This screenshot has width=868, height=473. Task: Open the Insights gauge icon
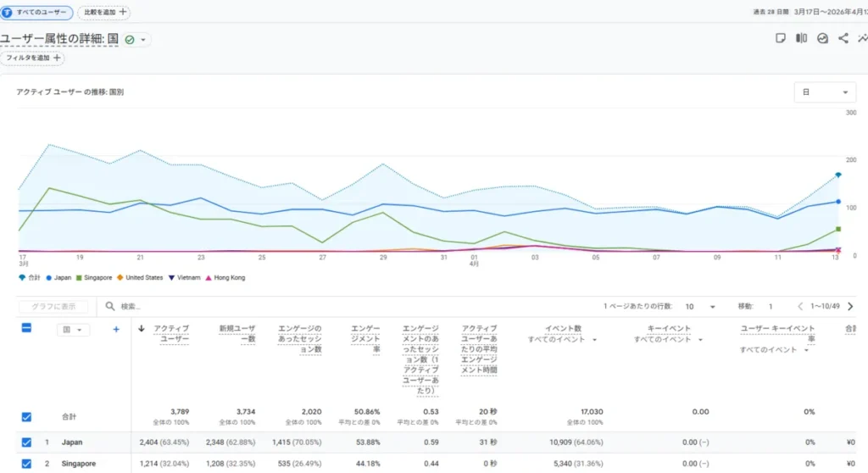click(822, 38)
